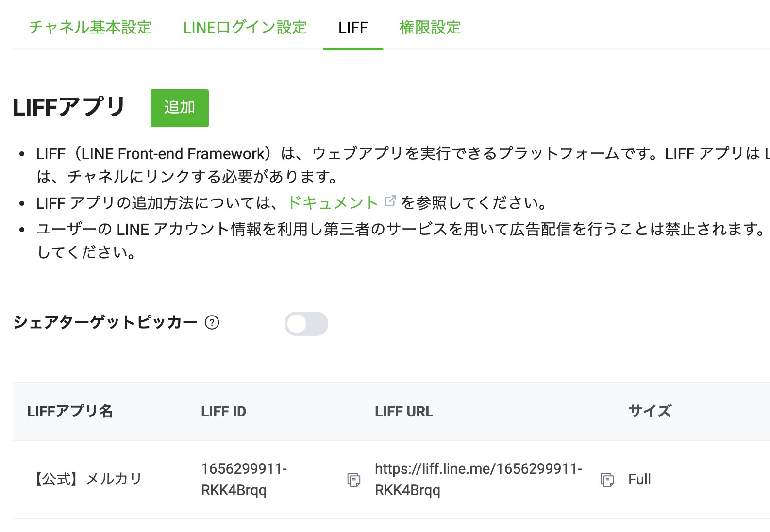Copy the LIFF ID with copy icon
The height and width of the screenshot is (532, 770).
pyautogui.click(x=354, y=480)
